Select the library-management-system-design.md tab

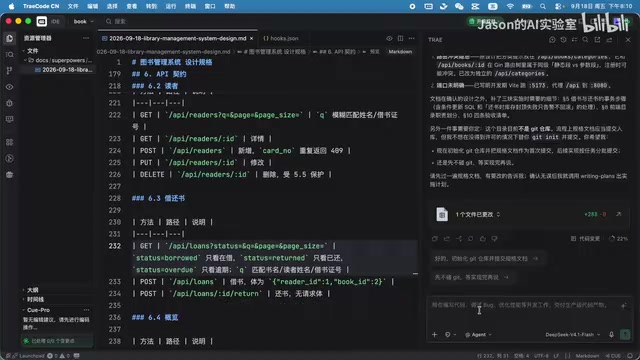point(177,38)
